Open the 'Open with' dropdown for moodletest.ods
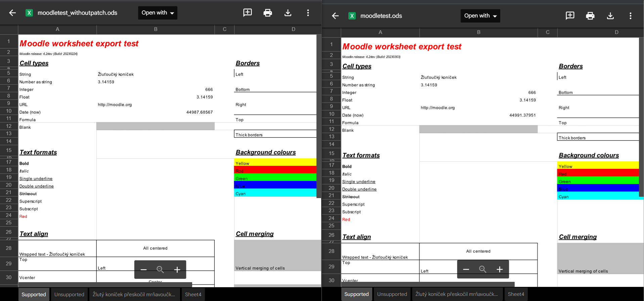 (x=480, y=16)
